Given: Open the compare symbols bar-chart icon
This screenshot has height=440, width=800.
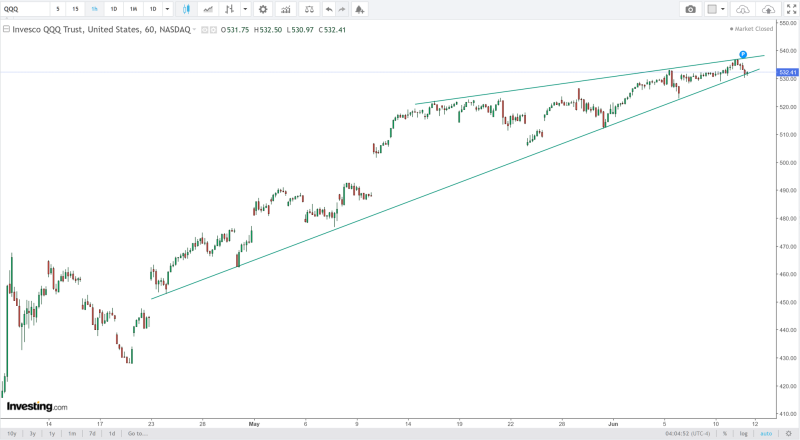Looking at the screenshot, I should [x=286, y=9].
